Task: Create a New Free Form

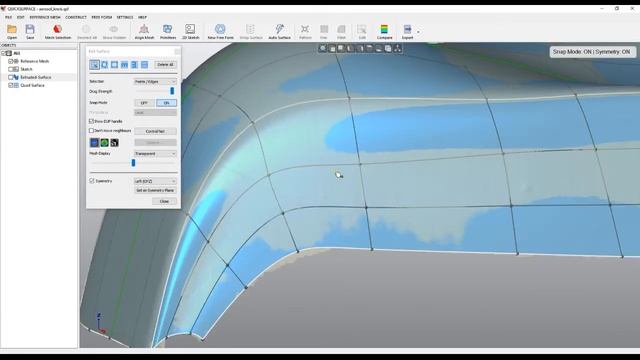Action: coord(220,31)
